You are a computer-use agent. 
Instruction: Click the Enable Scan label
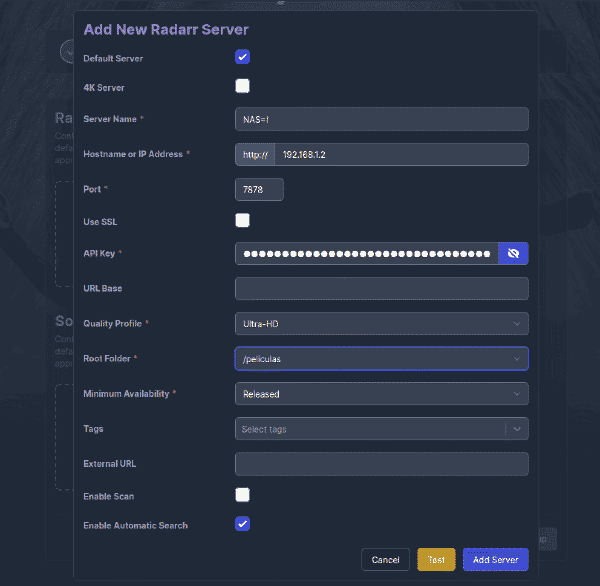(109, 496)
